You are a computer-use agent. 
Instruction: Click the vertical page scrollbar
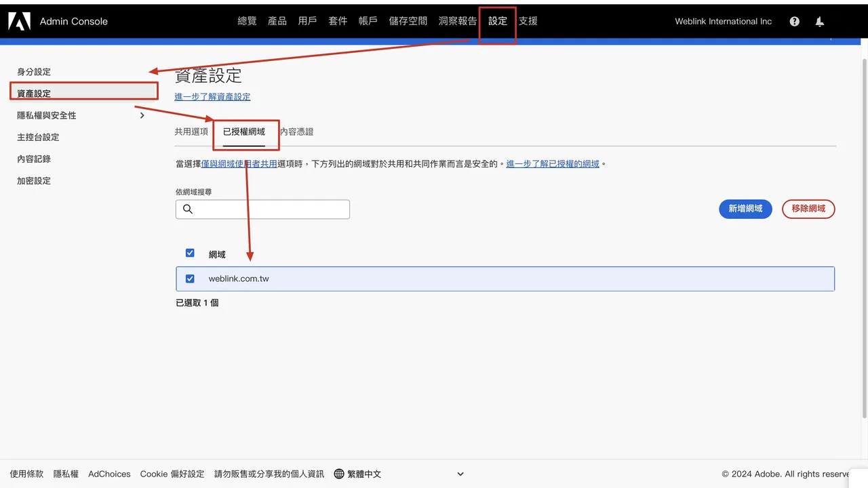(863, 237)
